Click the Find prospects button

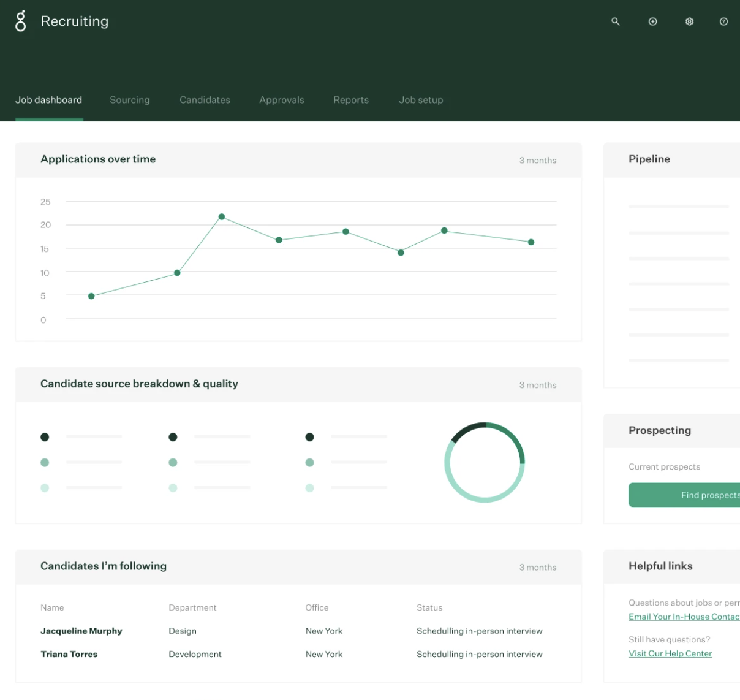point(684,495)
